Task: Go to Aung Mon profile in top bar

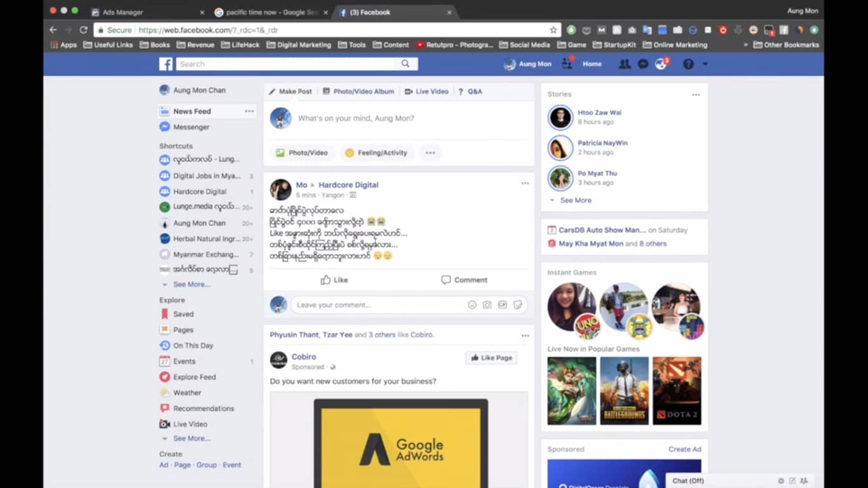Action: [527, 64]
